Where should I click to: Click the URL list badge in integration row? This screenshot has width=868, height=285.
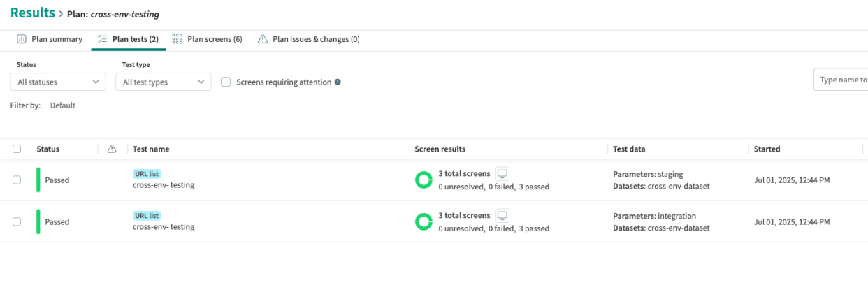point(147,216)
